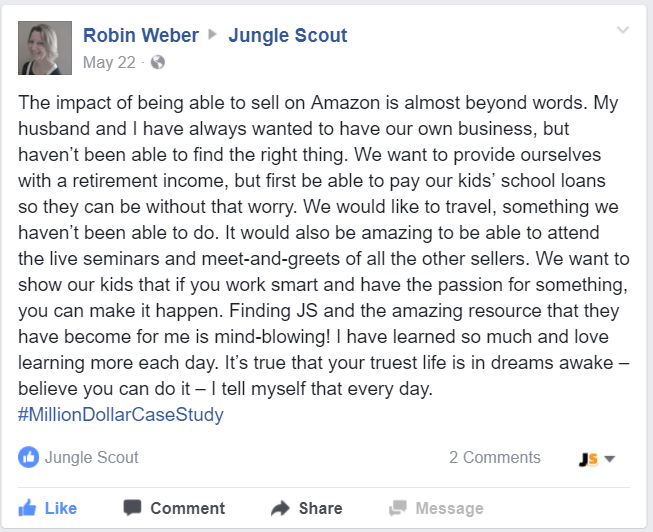
Task: Click the blue thumbs-up Like icon
Action: (x=28, y=507)
